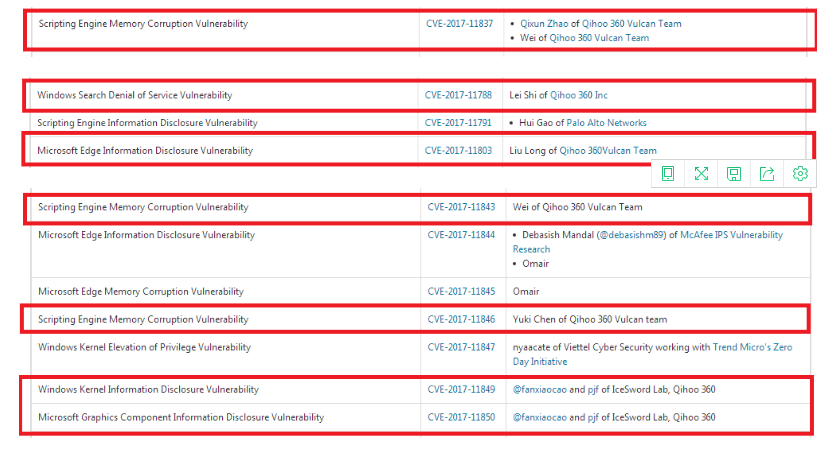Open the CVE-2017-11788 link
Screen dimensions: 831x470
(x=458, y=95)
